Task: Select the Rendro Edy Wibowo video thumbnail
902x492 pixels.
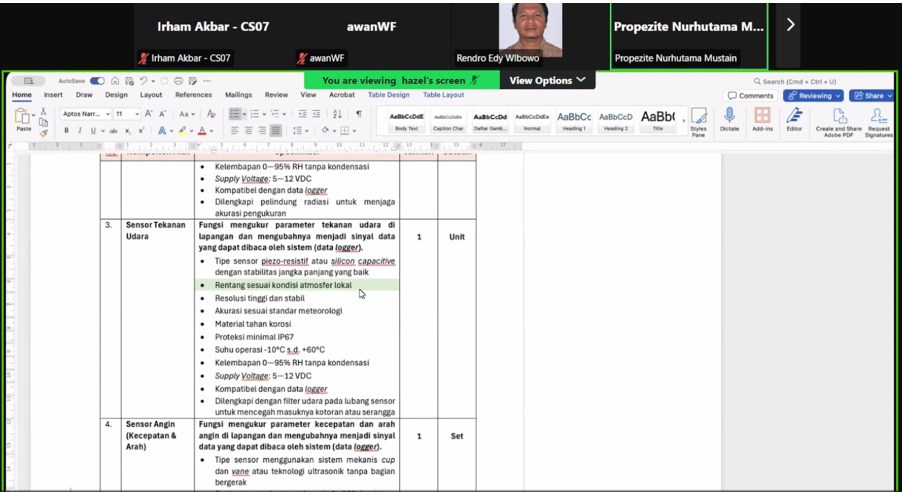Action: 532,36
